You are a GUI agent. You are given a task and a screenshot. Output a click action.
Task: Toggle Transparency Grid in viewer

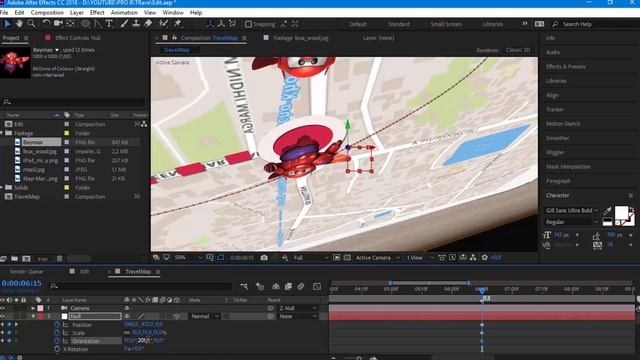[x=347, y=258]
